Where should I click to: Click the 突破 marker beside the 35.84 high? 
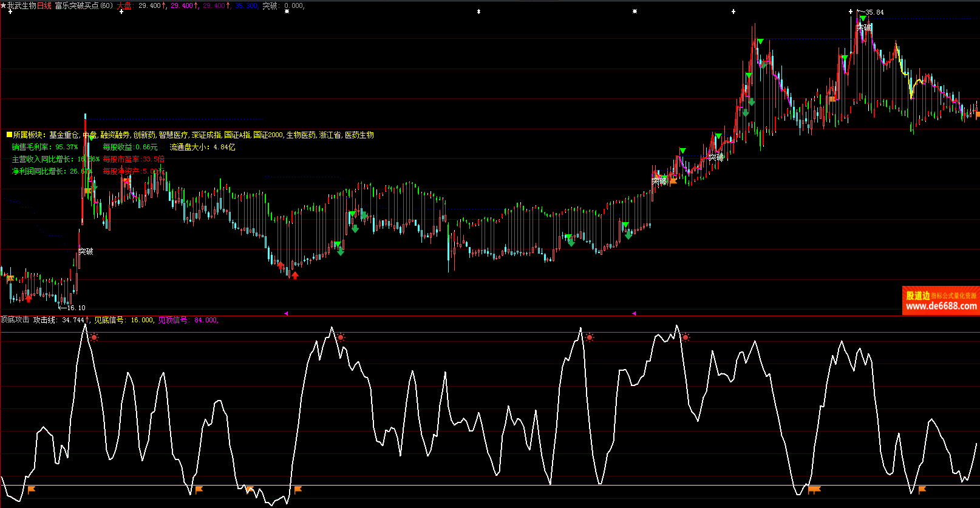[864, 27]
